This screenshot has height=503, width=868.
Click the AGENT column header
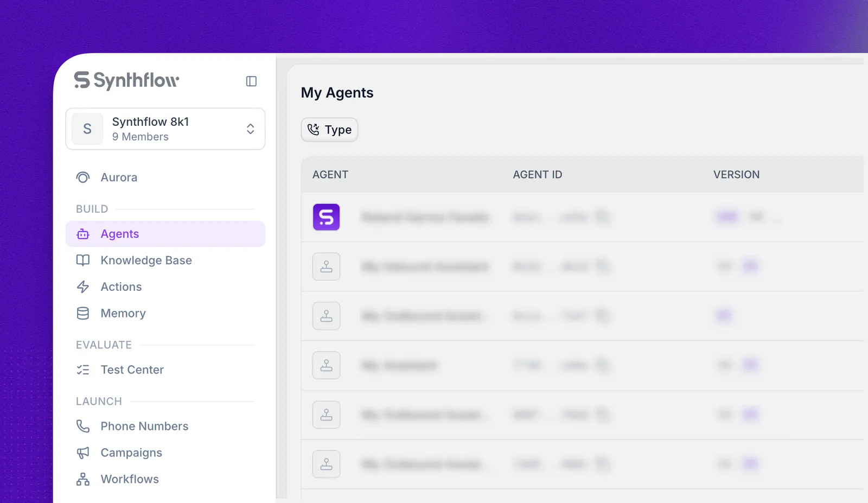click(330, 175)
